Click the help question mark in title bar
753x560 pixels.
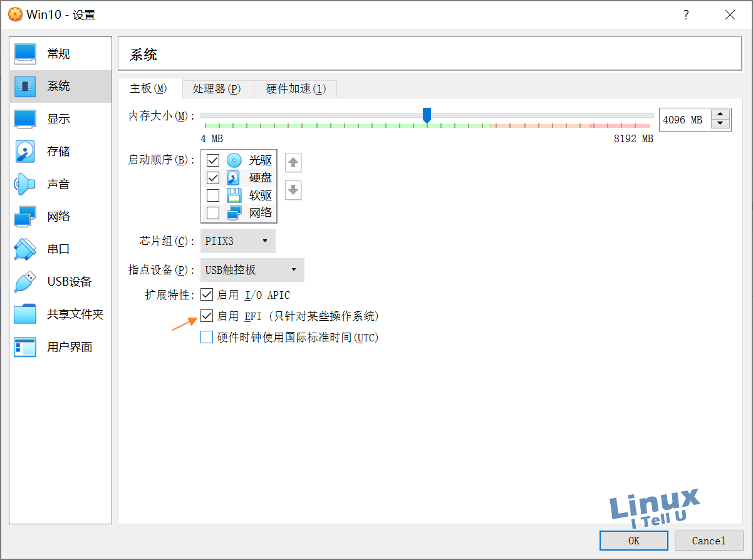686,15
